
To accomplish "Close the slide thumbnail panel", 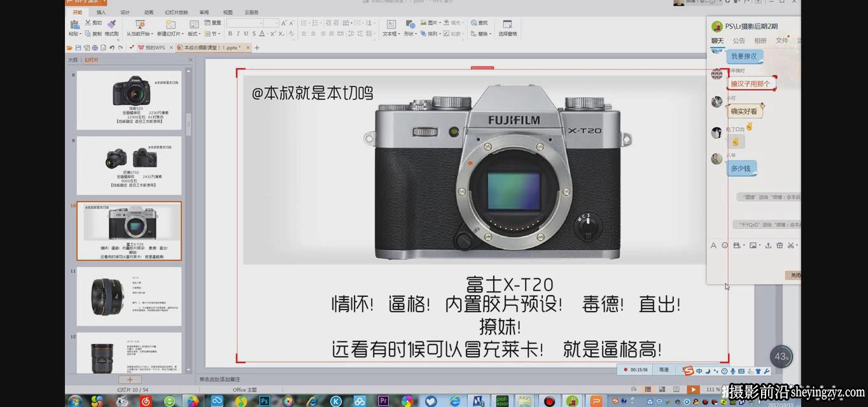I will pos(190,60).
